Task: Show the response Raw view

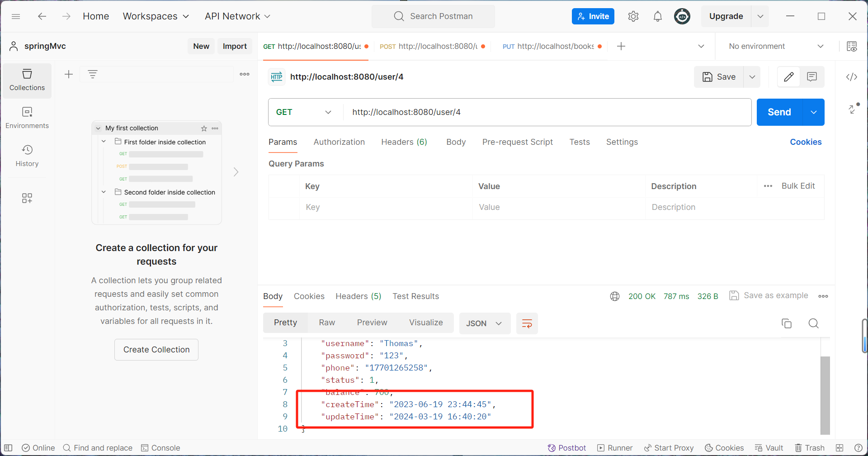Action: 327,323
